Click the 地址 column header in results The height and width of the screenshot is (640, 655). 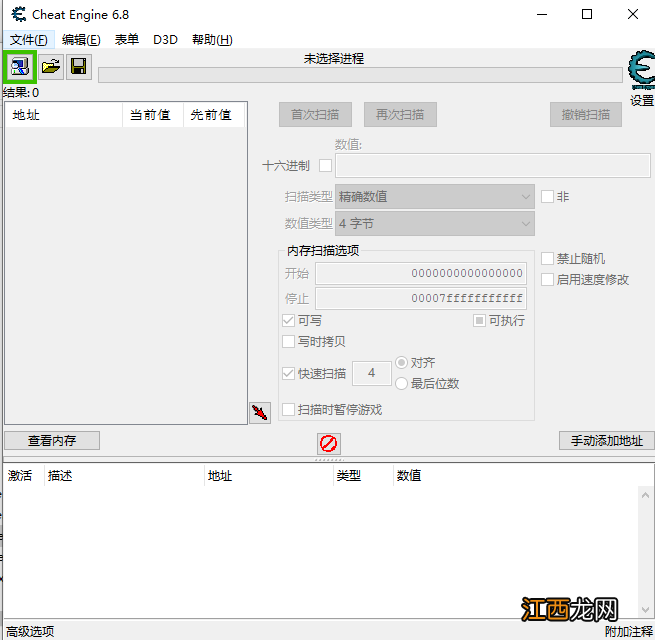pyautogui.click(x=64, y=115)
